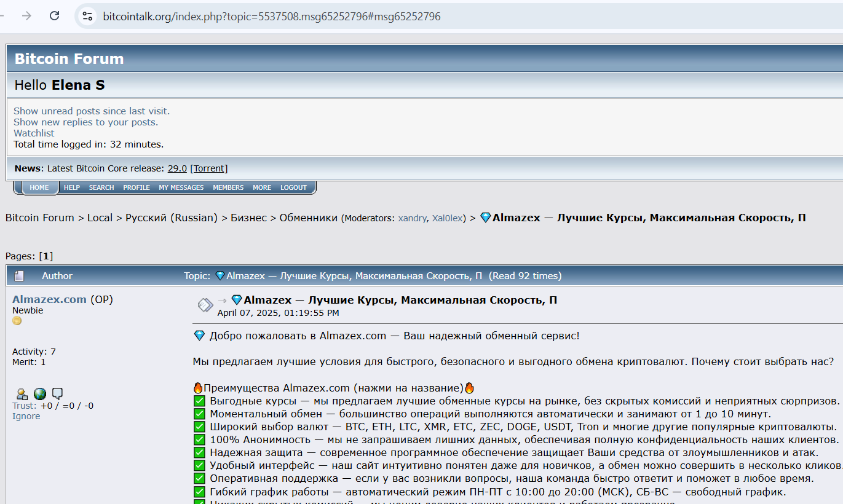Image resolution: width=843 pixels, height=504 pixels.
Task: Open the Trust link for author
Action: 24,406
